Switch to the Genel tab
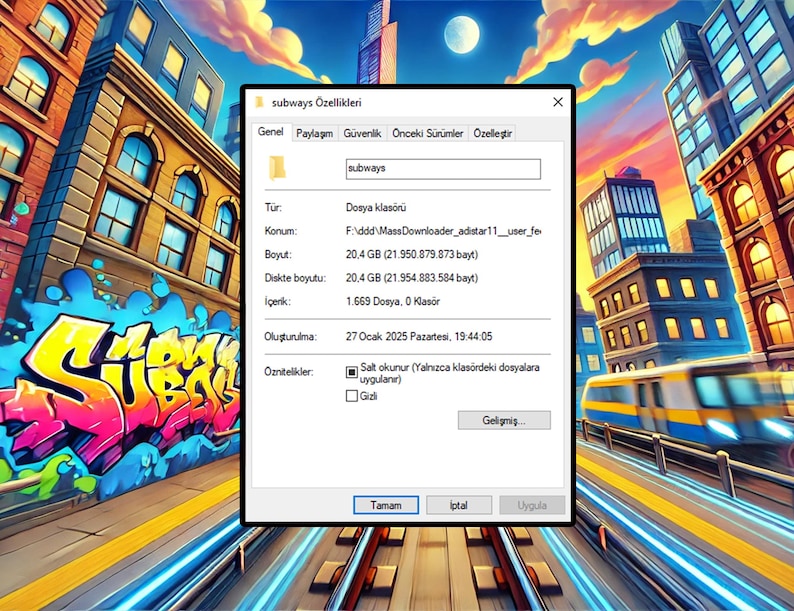794x611 pixels. point(271,132)
